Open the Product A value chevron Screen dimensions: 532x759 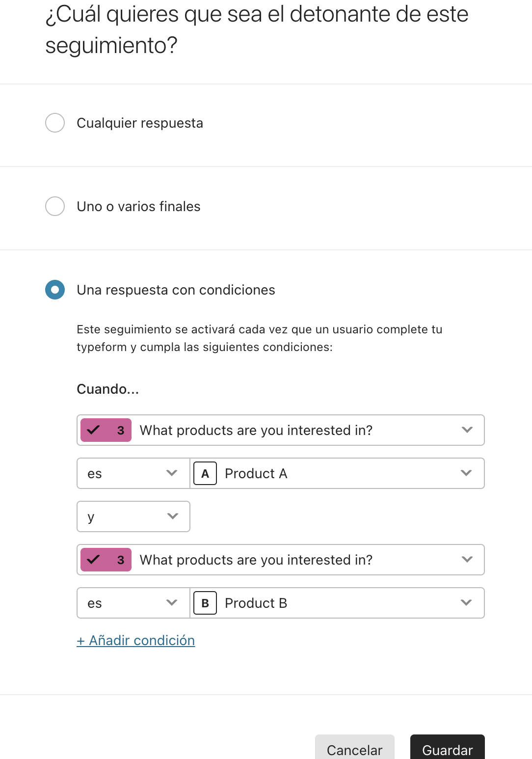click(466, 473)
